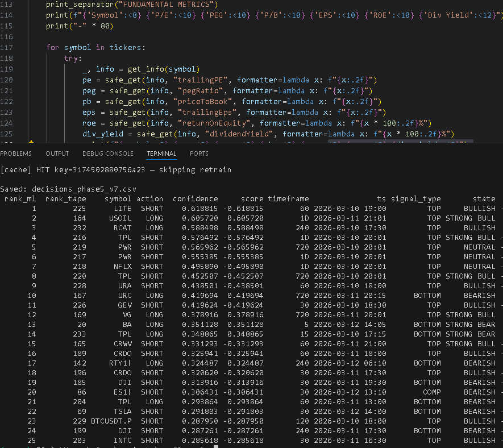Click line number 121 in the gutter
Screen dimensions: 503x448
point(6,91)
